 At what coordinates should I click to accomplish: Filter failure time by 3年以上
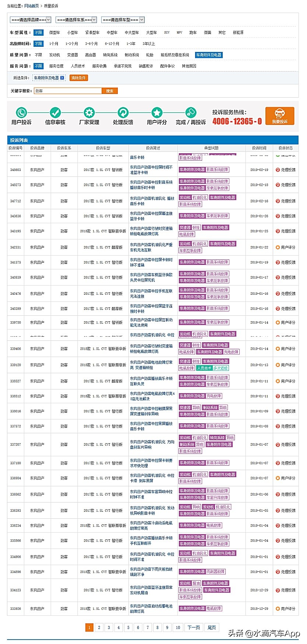click(x=149, y=43)
